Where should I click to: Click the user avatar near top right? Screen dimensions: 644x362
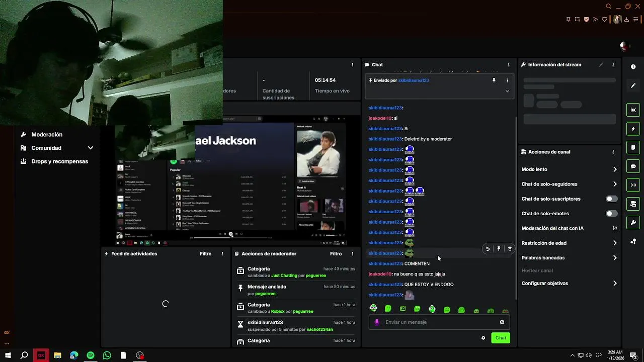(x=624, y=46)
